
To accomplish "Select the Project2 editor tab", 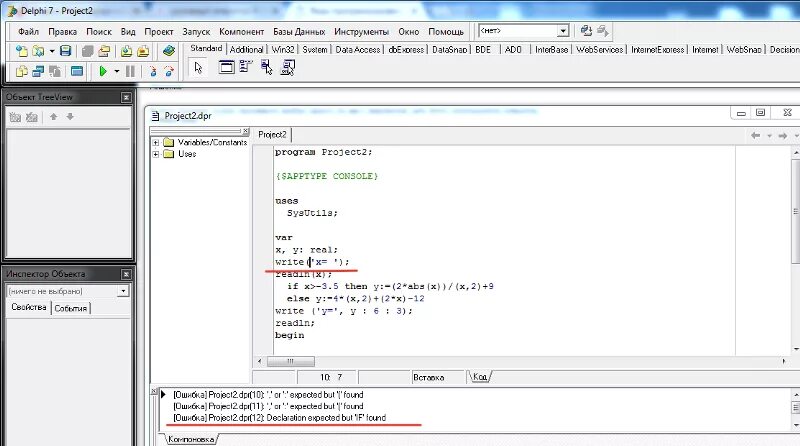I will coord(272,135).
